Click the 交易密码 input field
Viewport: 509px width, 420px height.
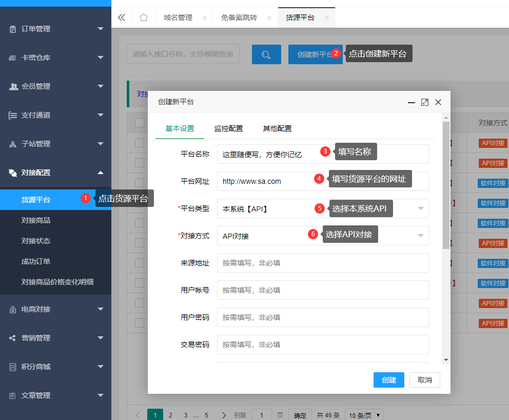tap(323, 345)
